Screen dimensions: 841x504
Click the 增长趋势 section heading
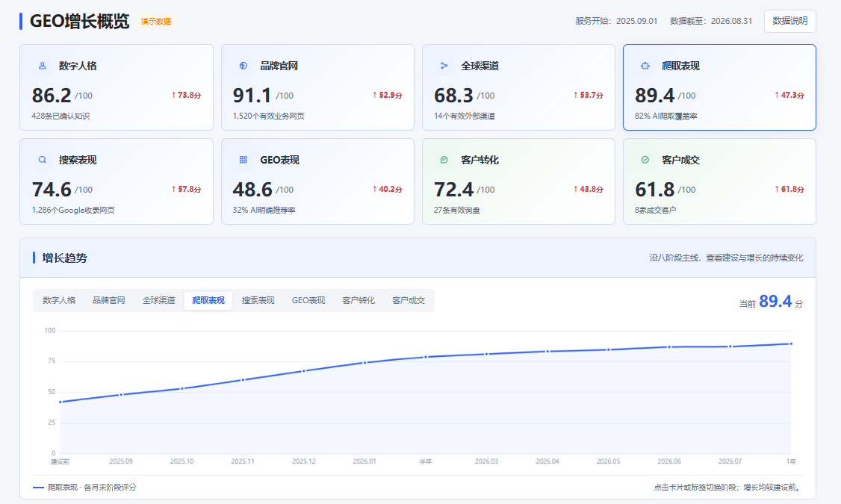pyautogui.click(x=64, y=258)
